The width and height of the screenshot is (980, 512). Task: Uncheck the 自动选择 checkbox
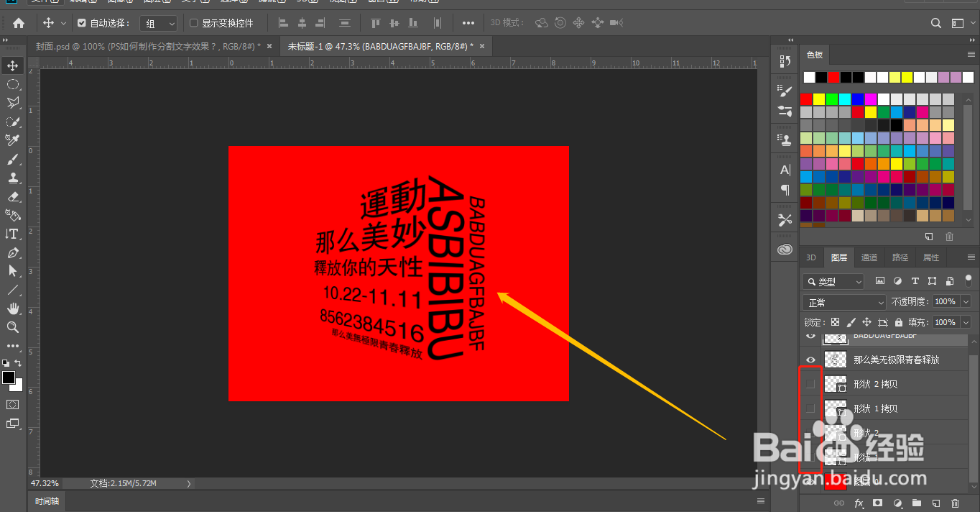coord(82,23)
